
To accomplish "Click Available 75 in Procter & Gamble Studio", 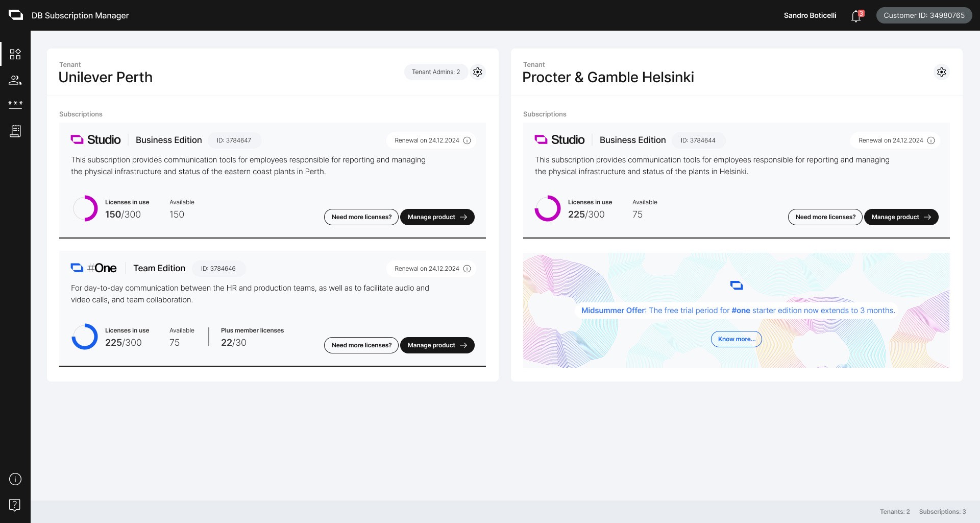I will tap(638, 215).
